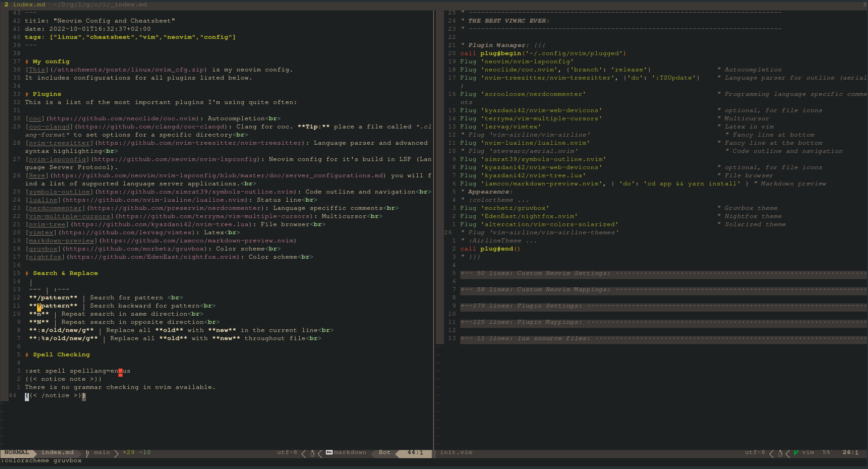Click the 'call plug#end()' line
The height and width of the screenshot is (469, 868).
490,249
